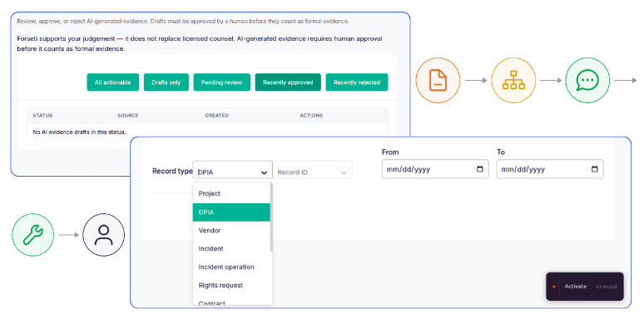Pick Rights request option
This screenshot has width=644, height=320.
point(231,285)
